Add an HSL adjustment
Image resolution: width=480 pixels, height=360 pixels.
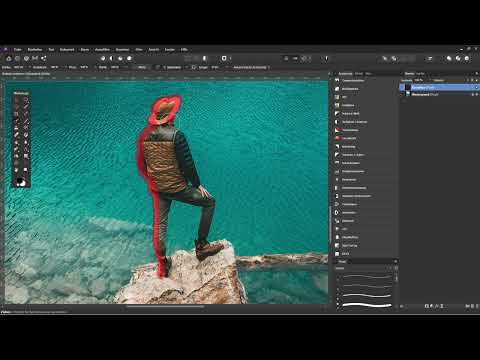point(365,97)
